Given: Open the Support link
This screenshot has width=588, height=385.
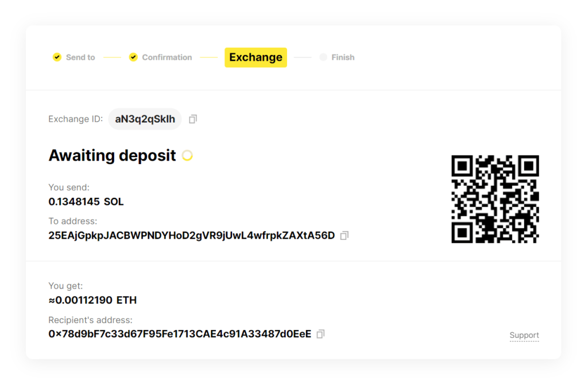Looking at the screenshot, I should [524, 336].
